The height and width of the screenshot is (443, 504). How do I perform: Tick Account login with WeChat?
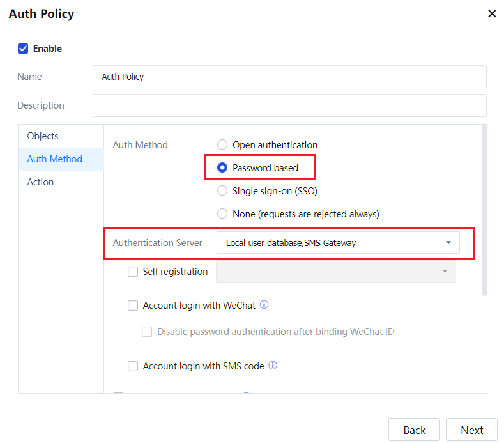133,306
